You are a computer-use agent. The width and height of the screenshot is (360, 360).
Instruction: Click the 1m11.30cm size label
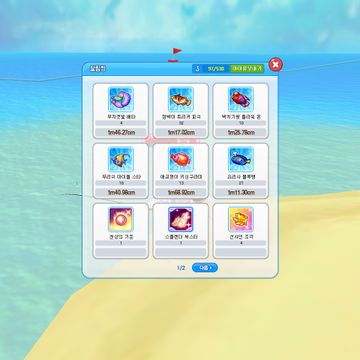pyautogui.click(x=241, y=192)
